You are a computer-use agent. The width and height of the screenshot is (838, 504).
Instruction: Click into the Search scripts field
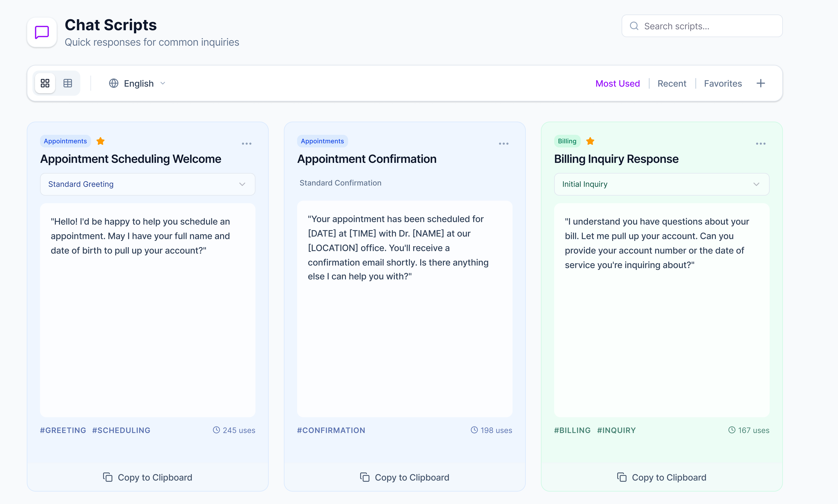[x=702, y=26]
